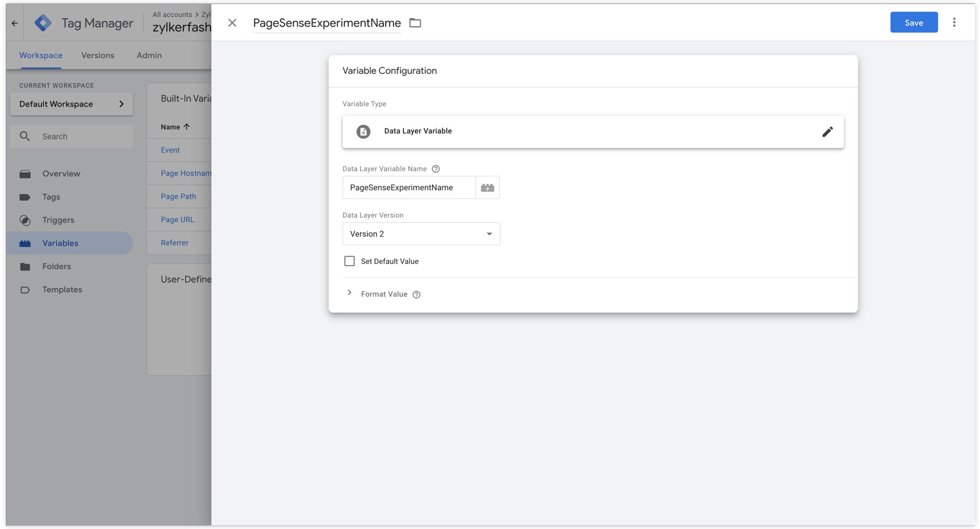Click the Save button
The image size is (980, 529).
914,23
